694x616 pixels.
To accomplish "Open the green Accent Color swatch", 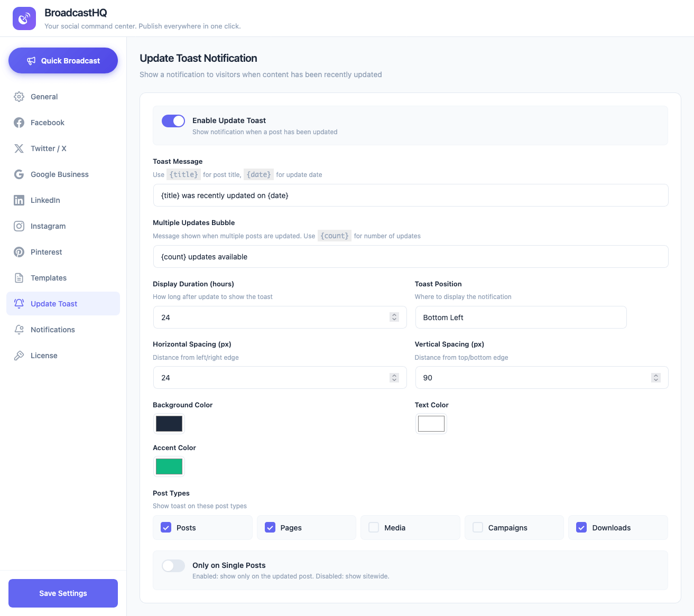I will coord(169,466).
